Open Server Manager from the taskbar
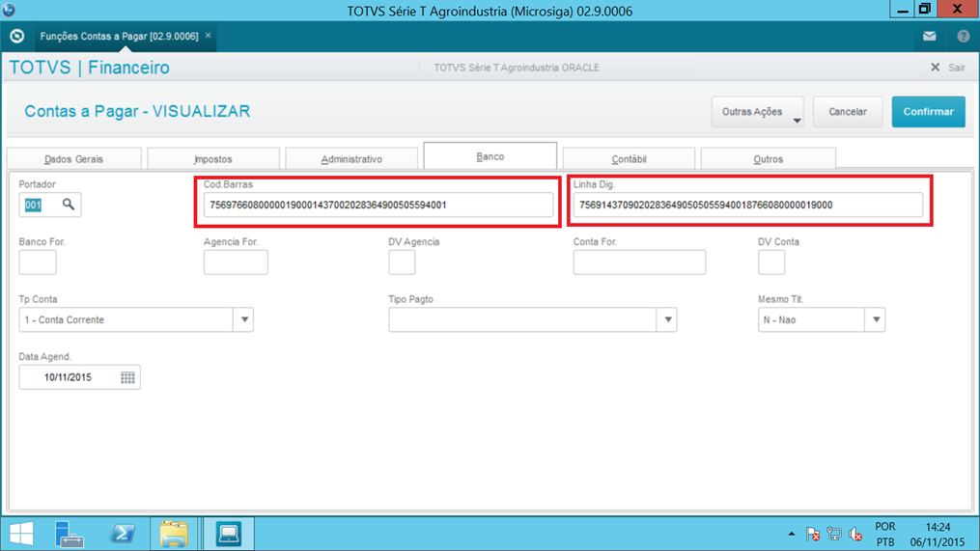Viewport: 980px width, 551px height. pyautogui.click(x=70, y=534)
